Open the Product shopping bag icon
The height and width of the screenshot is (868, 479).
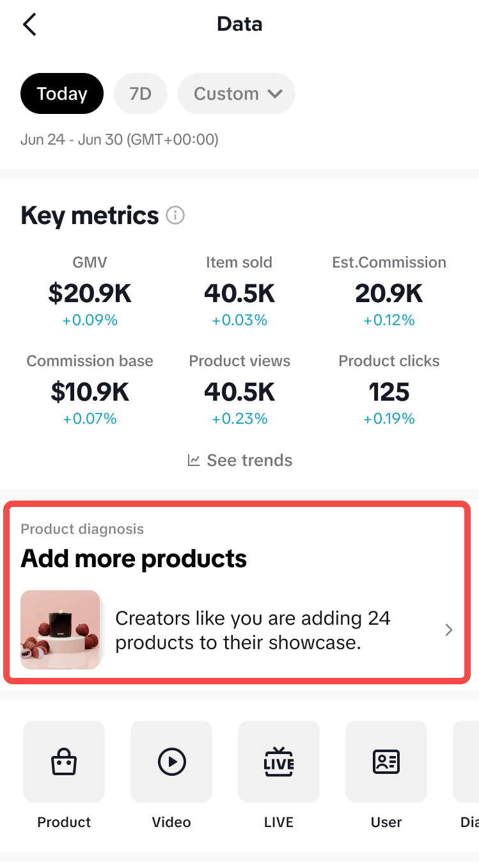tap(64, 762)
